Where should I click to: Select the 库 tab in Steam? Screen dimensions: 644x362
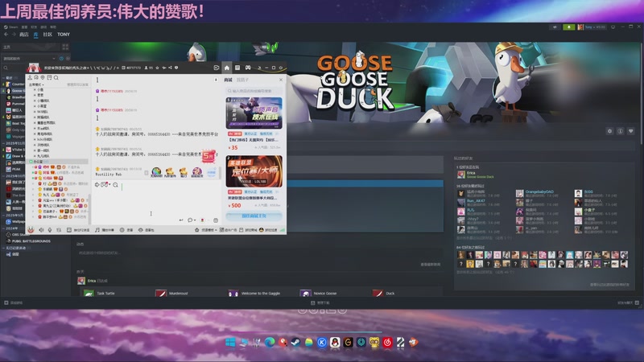(35, 35)
